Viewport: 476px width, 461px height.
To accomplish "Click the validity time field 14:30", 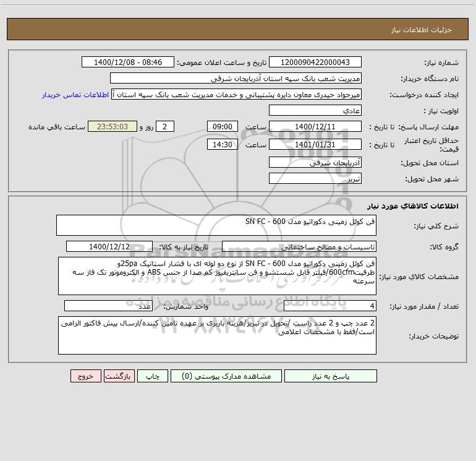I will point(222,144).
